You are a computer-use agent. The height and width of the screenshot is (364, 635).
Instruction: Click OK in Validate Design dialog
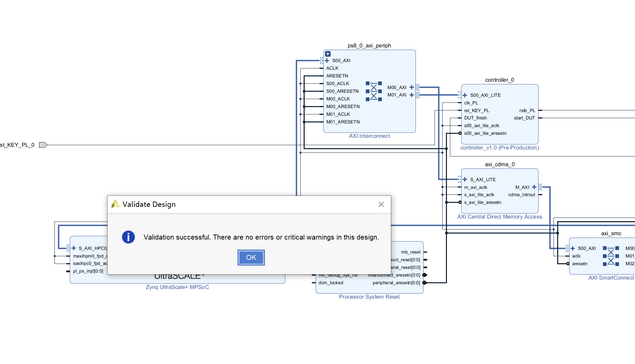(251, 258)
